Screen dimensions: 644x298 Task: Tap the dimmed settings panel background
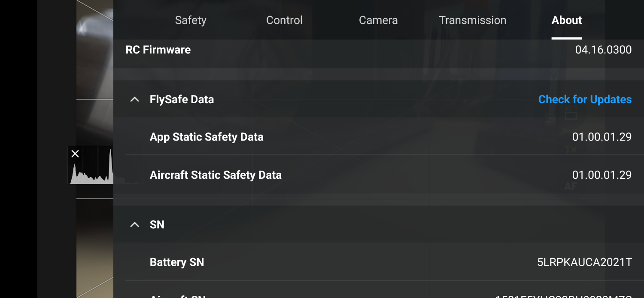point(378,202)
